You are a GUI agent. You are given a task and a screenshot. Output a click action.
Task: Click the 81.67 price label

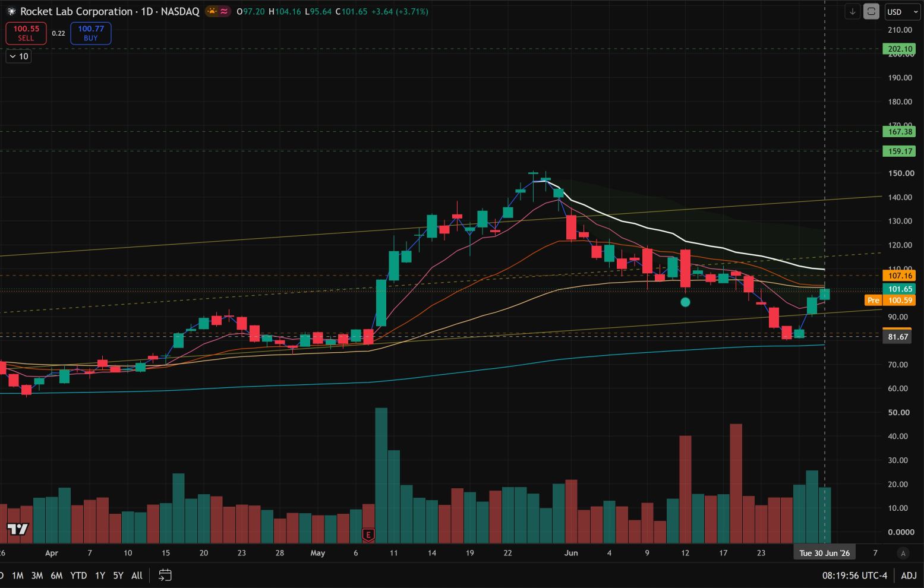[x=897, y=337]
